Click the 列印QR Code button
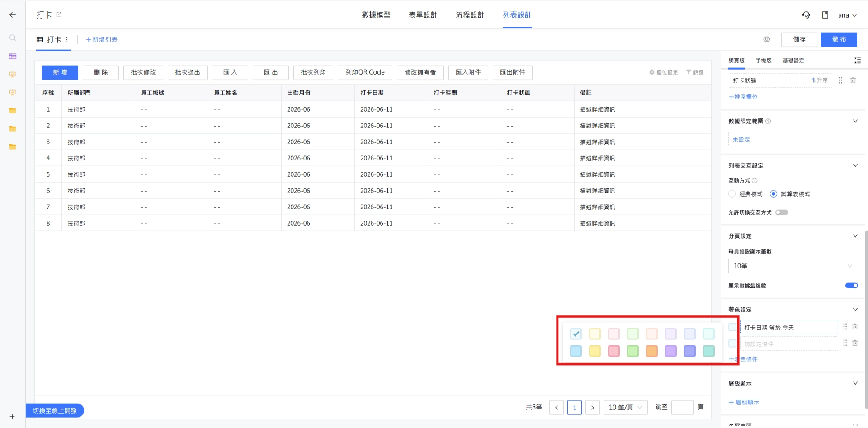This screenshot has width=868, height=428. [365, 72]
